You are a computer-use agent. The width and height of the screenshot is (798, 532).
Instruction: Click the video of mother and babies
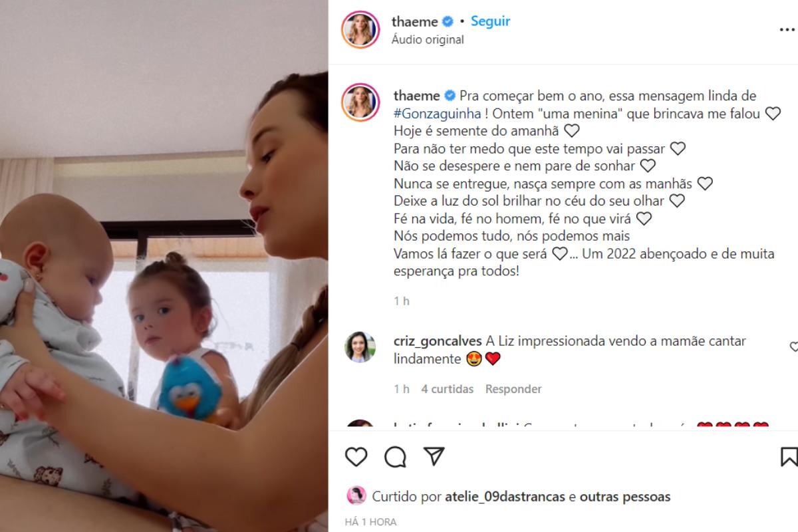164,266
